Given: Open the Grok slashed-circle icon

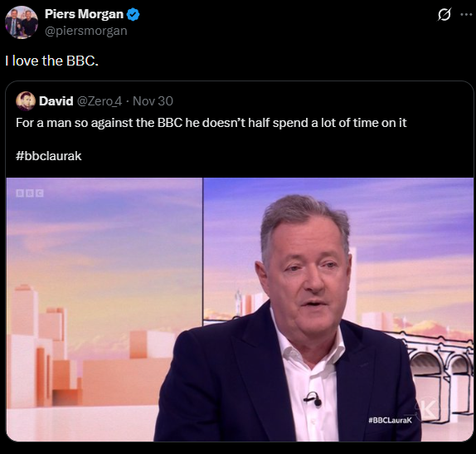Looking at the screenshot, I should pos(444,14).
